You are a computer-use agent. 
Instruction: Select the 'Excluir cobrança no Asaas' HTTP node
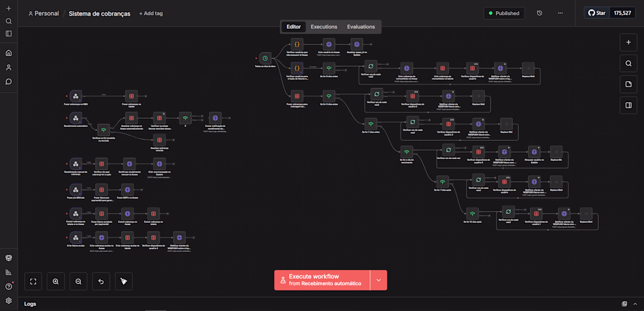127,213
